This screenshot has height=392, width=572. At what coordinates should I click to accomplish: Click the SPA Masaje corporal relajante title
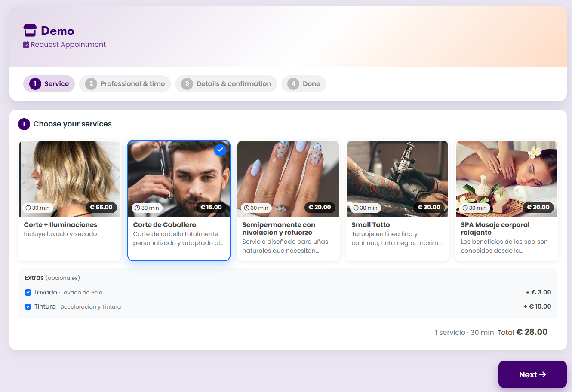[495, 229]
